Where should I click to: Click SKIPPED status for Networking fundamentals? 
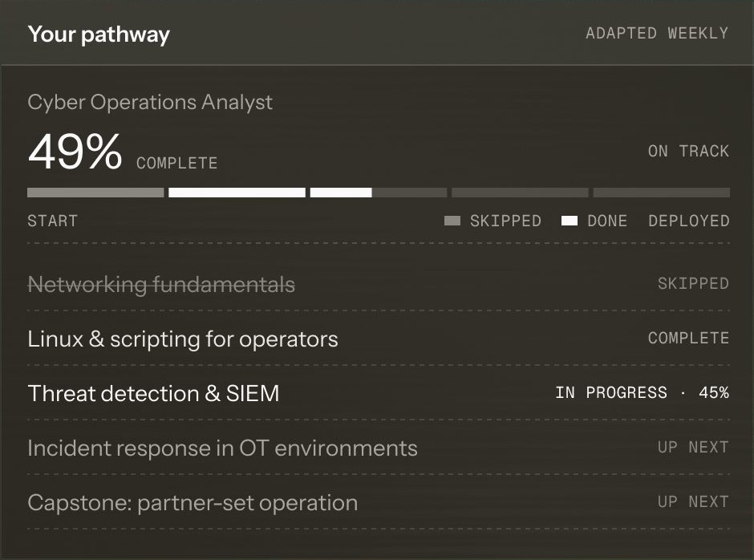tap(693, 284)
